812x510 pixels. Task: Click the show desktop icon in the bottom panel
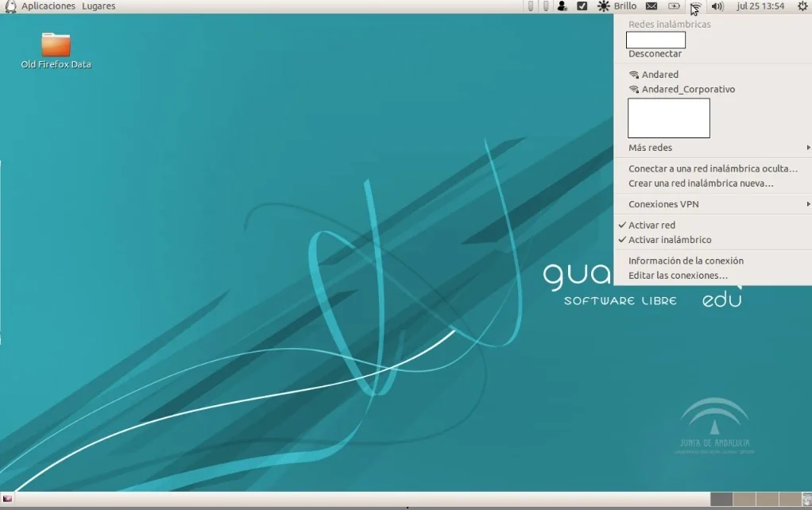click(7, 499)
